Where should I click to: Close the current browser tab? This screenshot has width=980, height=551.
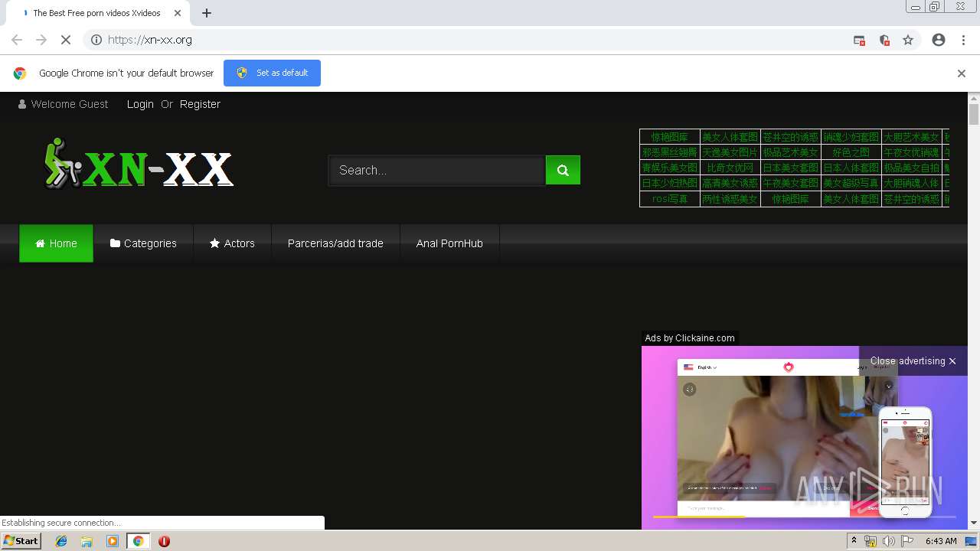(178, 13)
